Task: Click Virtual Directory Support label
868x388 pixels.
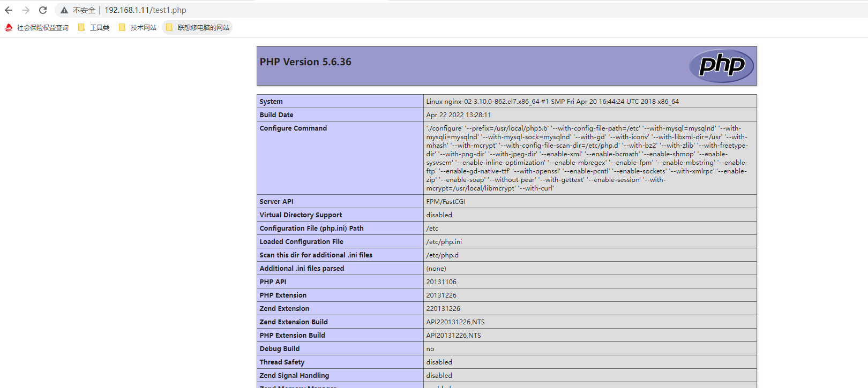Action: tap(301, 215)
